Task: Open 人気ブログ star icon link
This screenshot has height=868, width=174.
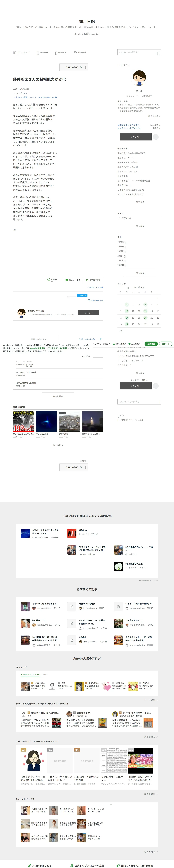Action: click(134, 344)
